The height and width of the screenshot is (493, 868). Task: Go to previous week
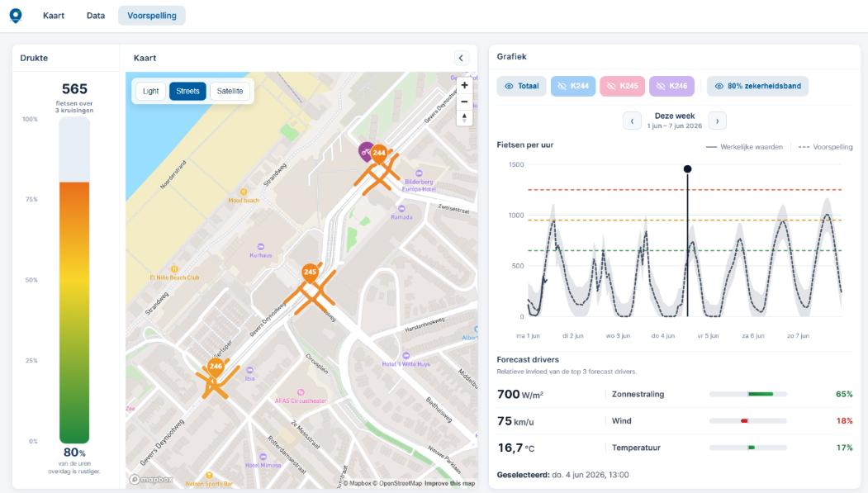632,121
